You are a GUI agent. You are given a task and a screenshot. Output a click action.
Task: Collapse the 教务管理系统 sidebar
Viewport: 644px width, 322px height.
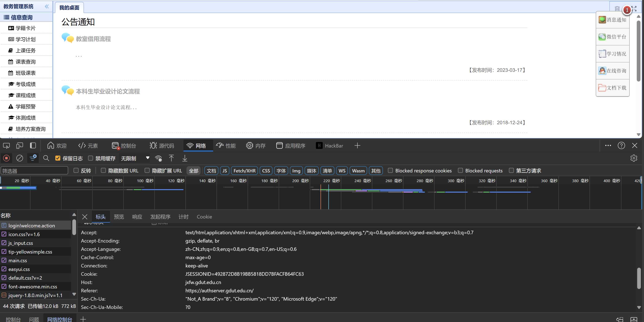tap(47, 6)
